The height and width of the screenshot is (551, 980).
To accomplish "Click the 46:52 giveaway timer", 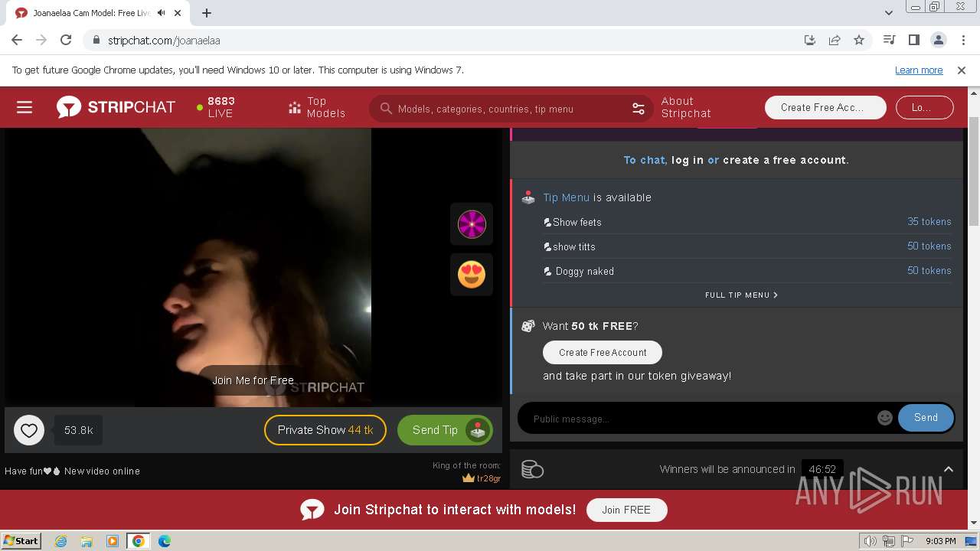I will point(822,469).
